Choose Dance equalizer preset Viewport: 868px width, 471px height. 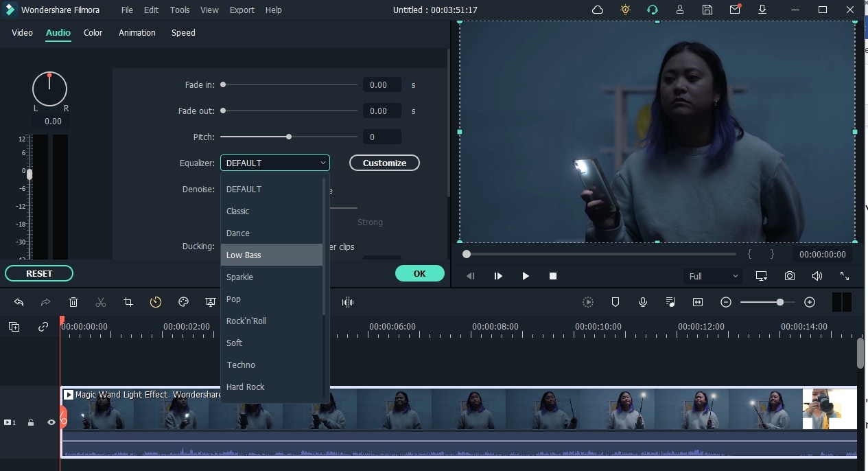(272, 233)
